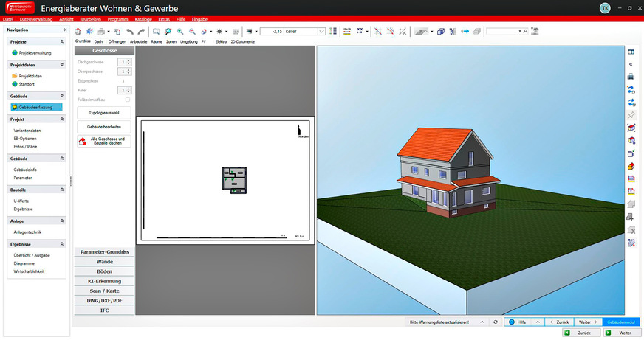Viewport: 644px width, 340px height.
Task: Click the Typologieauswahl button
Action: click(103, 113)
